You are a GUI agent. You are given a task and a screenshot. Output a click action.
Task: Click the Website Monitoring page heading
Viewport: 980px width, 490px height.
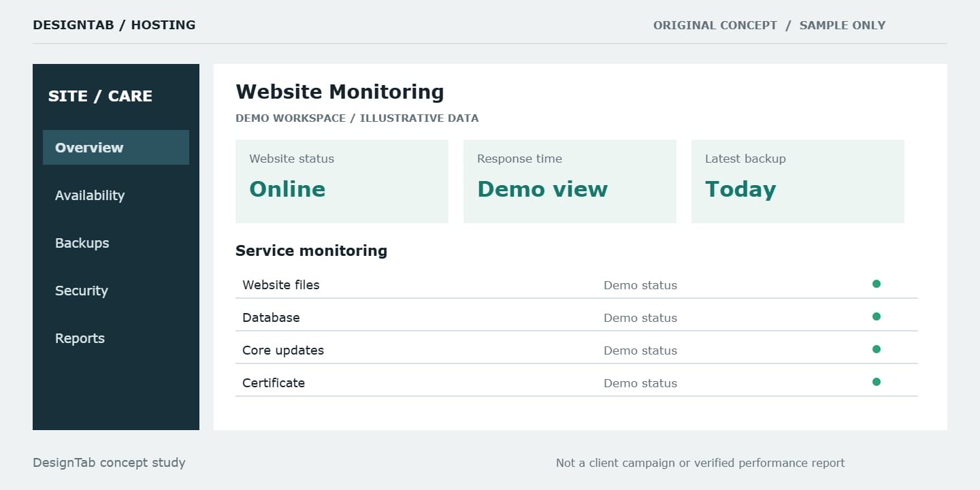pos(340,92)
